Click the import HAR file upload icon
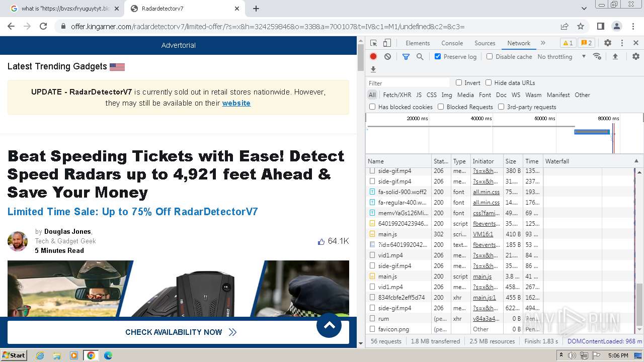Screen dimensions: 644x362 point(615,57)
